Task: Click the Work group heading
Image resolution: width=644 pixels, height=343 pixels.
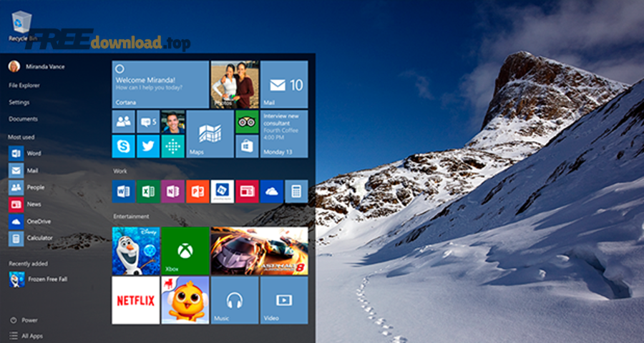Action: click(x=120, y=171)
